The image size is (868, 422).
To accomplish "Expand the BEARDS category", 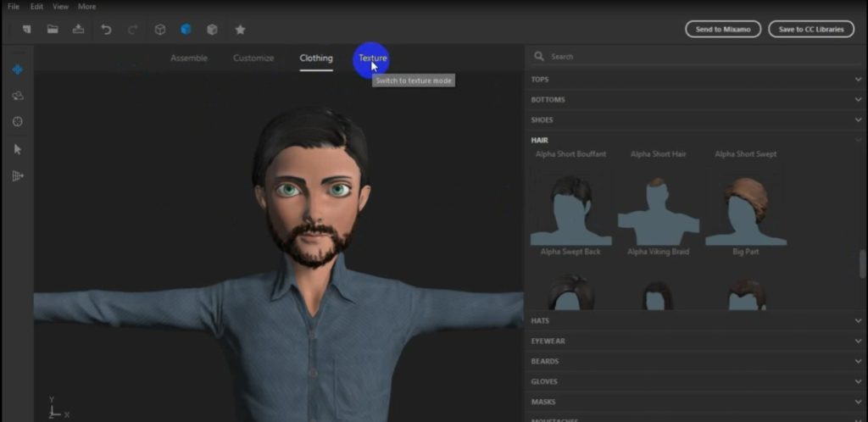I will click(697, 361).
